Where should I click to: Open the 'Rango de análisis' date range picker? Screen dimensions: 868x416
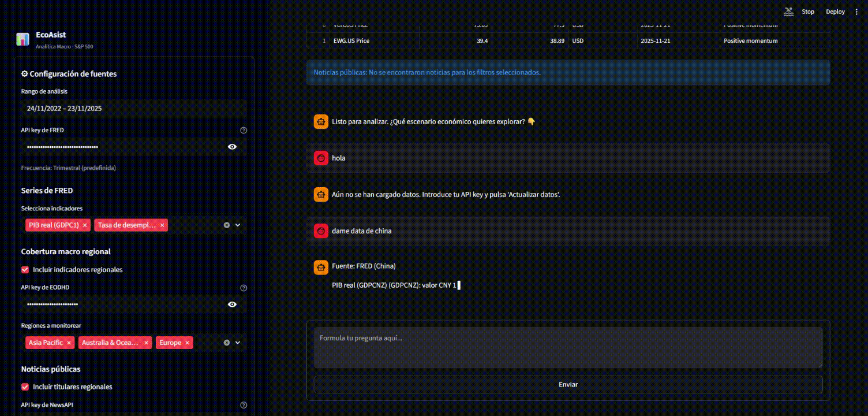(134, 108)
